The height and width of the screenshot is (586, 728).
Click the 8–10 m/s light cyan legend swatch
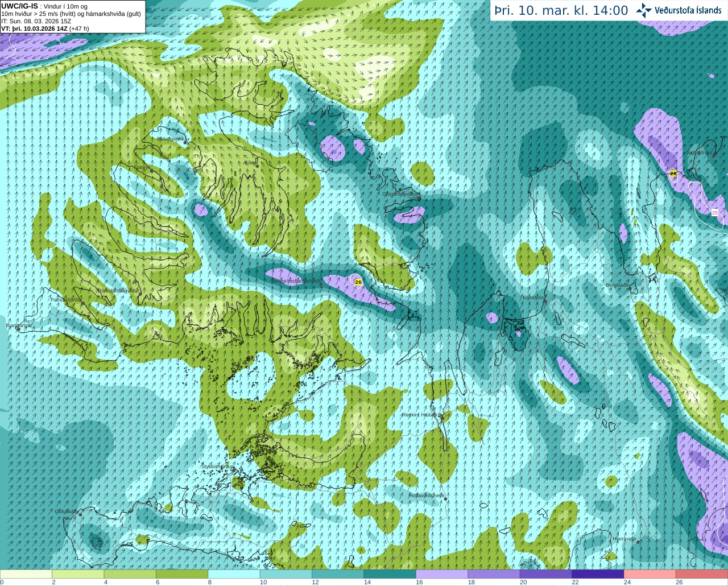234,574
